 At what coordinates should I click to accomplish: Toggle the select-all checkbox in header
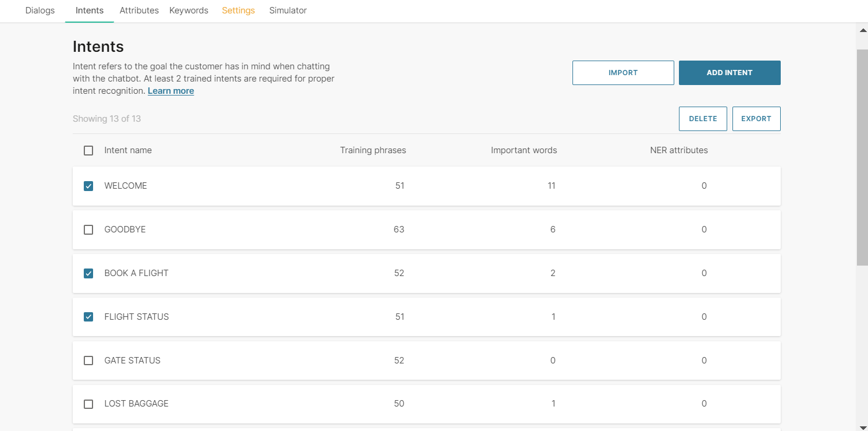tap(88, 150)
